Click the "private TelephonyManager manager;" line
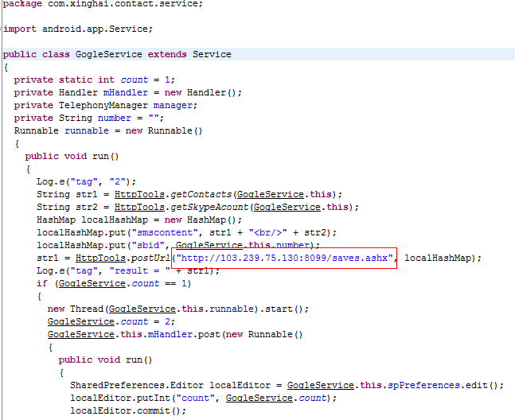515x420 pixels. [x=105, y=105]
